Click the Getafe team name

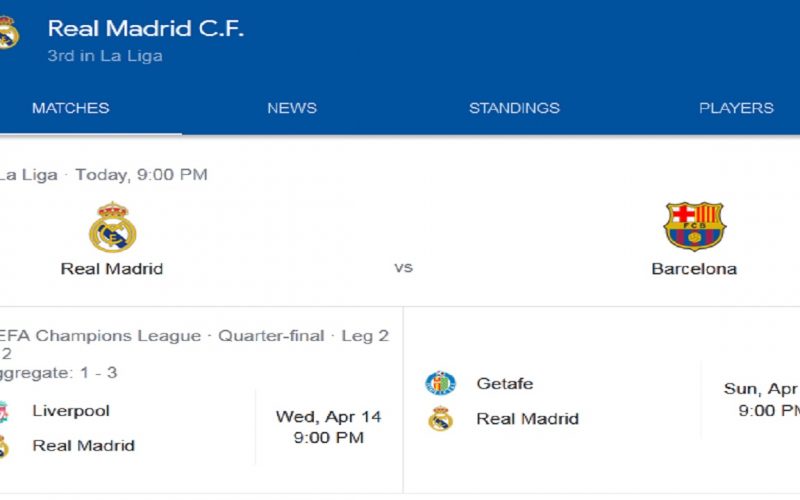click(505, 383)
